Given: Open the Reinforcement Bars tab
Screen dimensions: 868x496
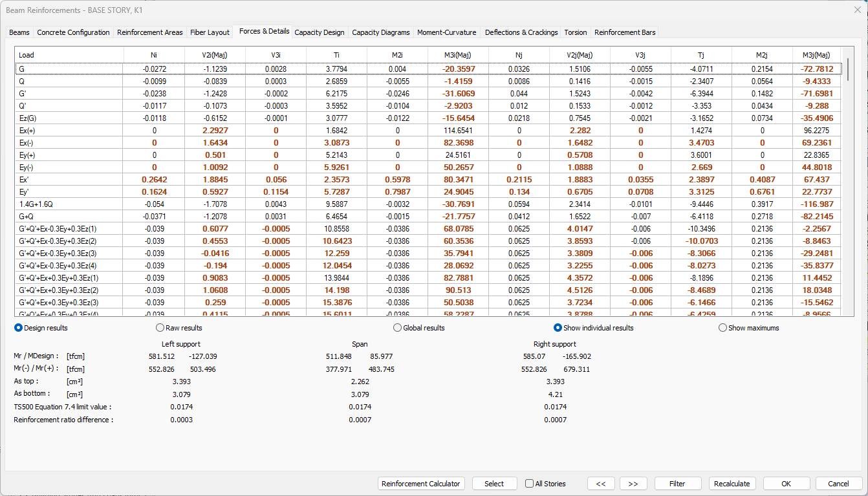Looking at the screenshot, I should pos(624,32).
